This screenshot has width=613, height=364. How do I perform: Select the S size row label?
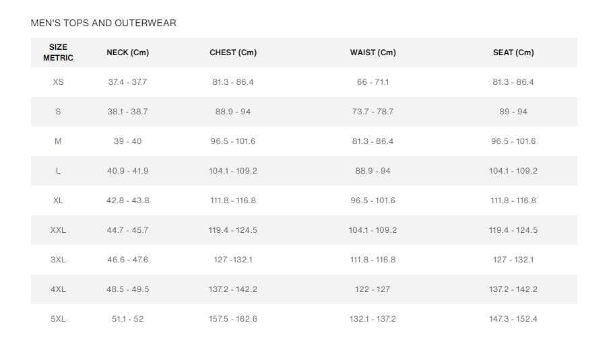coord(58,112)
